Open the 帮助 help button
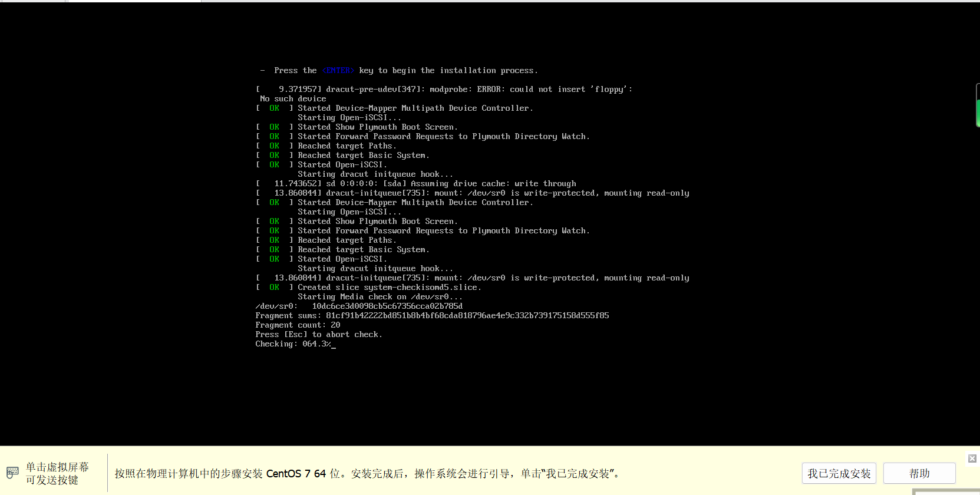This screenshot has width=980, height=495. pos(919,473)
